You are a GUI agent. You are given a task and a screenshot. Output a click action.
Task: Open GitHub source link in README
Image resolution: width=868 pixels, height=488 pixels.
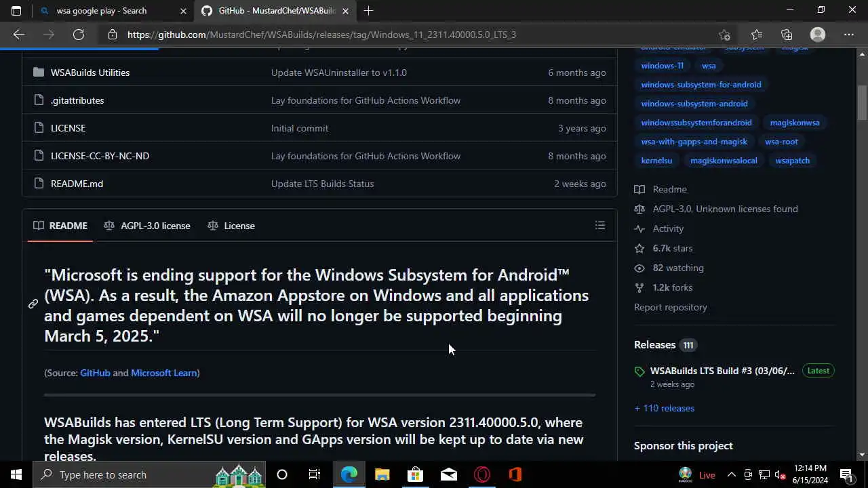[x=95, y=373]
